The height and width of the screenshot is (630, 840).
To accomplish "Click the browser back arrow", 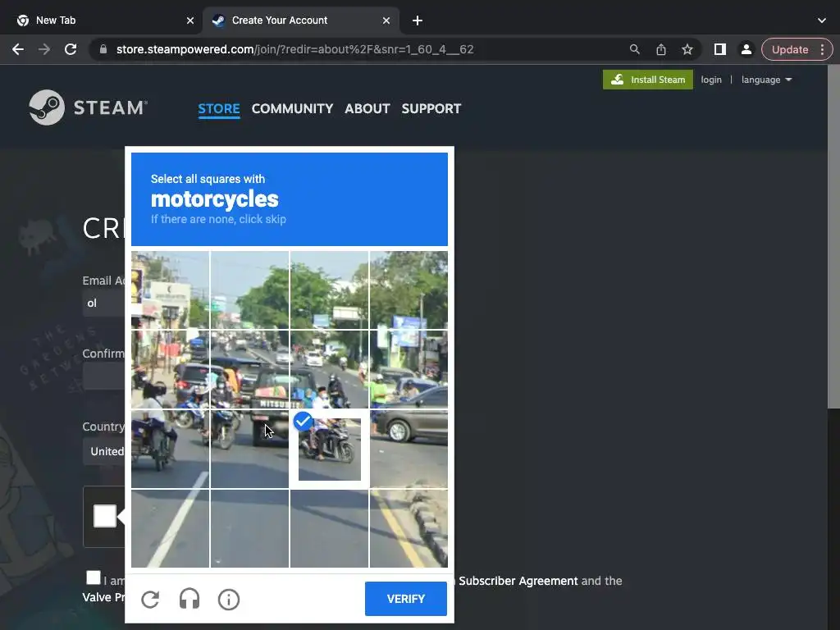I will pos(18,49).
